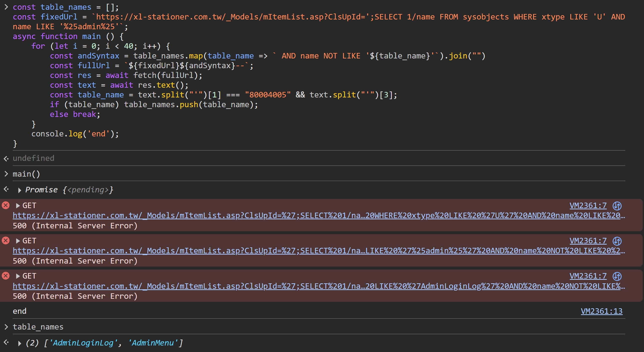Click the 'else break;' code line
This screenshot has height=352, width=644.
coord(75,114)
